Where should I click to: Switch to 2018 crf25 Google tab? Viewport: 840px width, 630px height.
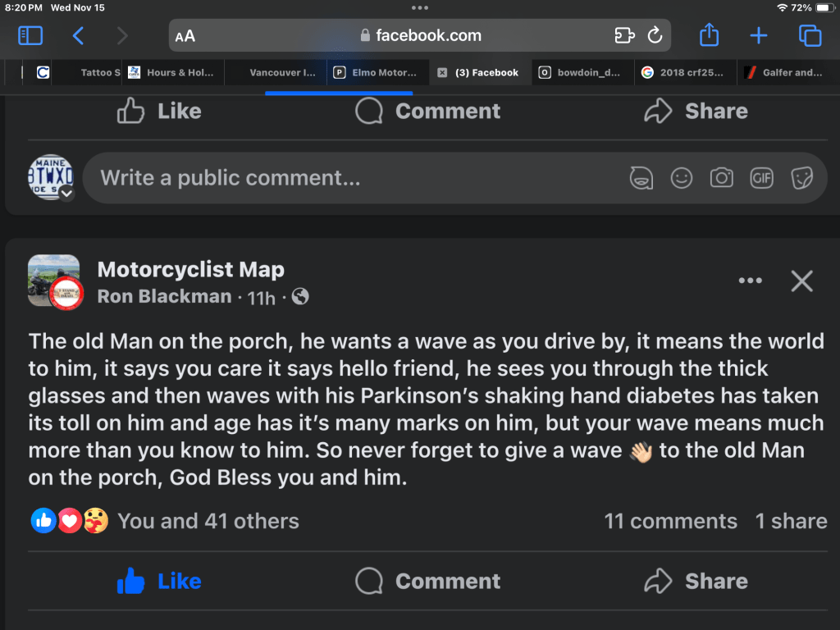click(x=684, y=72)
